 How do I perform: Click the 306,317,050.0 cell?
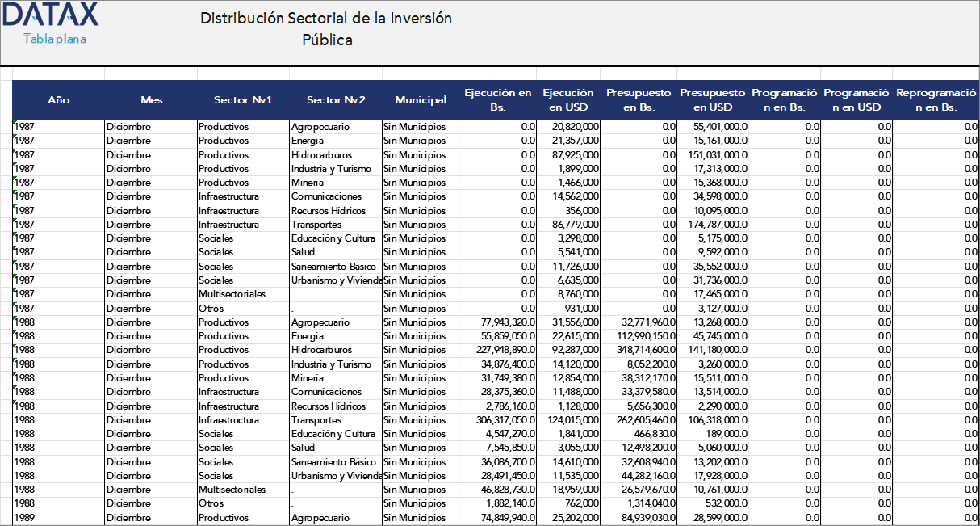pyautogui.click(x=498, y=420)
